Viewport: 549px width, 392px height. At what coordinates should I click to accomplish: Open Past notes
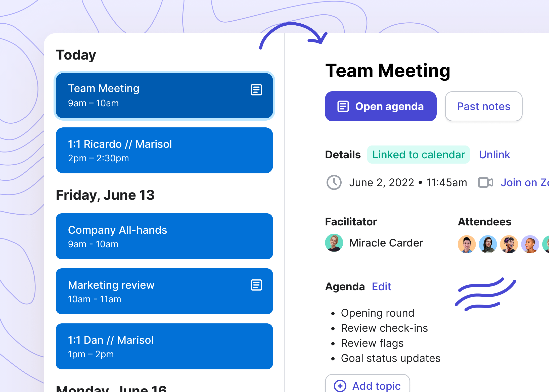484,106
